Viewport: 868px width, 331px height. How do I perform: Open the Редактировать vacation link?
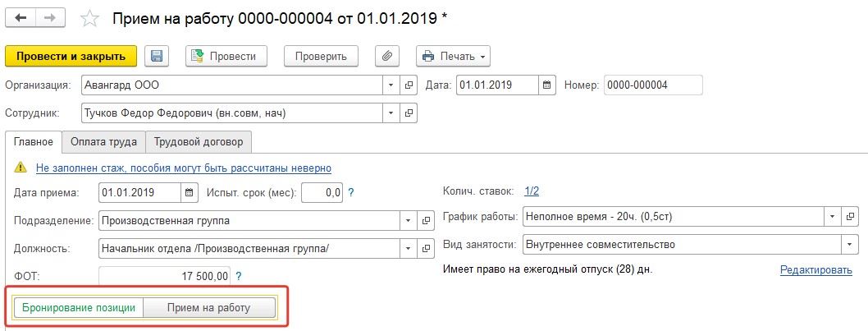point(816,270)
